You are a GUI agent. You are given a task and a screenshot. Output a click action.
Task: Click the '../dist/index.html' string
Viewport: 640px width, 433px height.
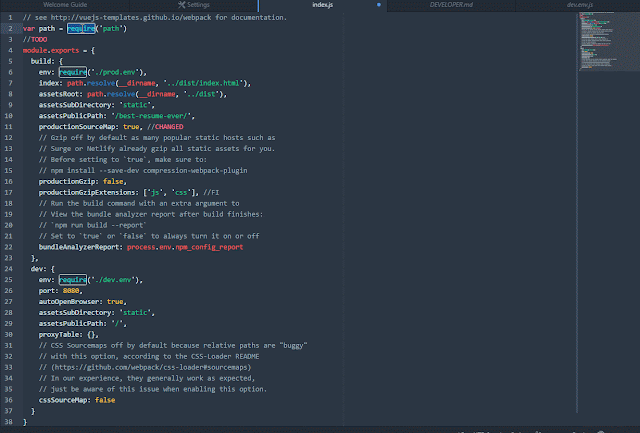204,83
